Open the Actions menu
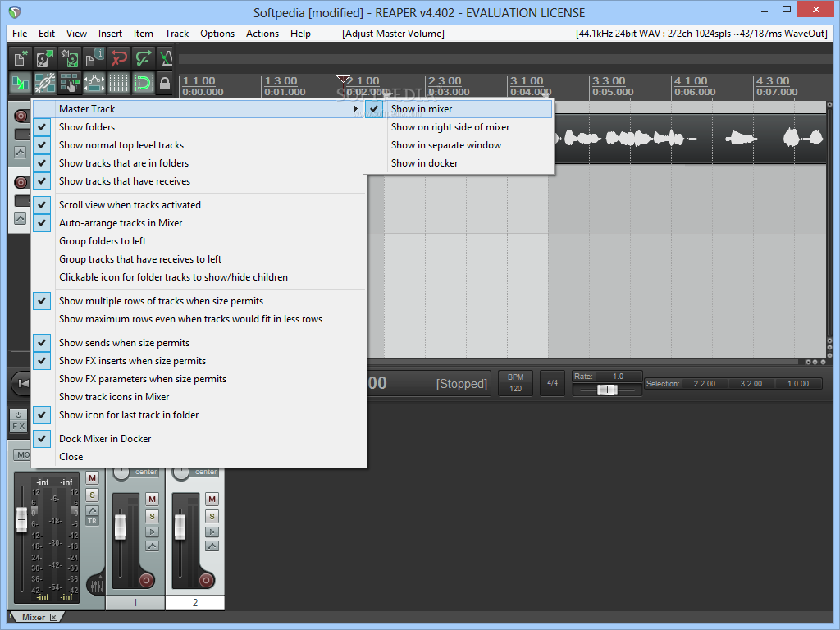Image resolution: width=840 pixels, height=630 pixels. pos(262,33)
